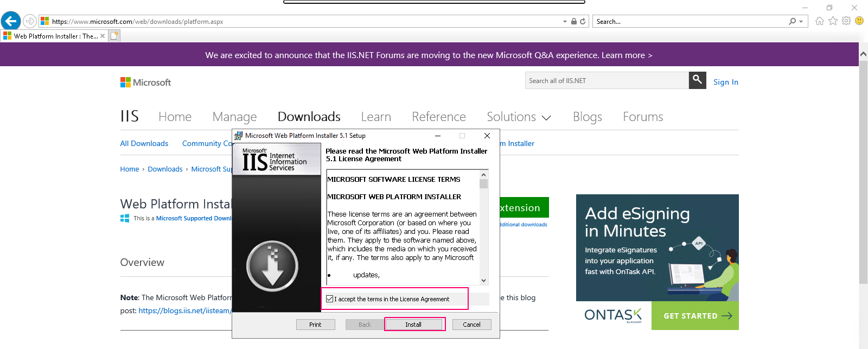868x349 pixels.
Task: Open Favorites with the star icon
Action: pyautogui.click(x=833, y=21)
